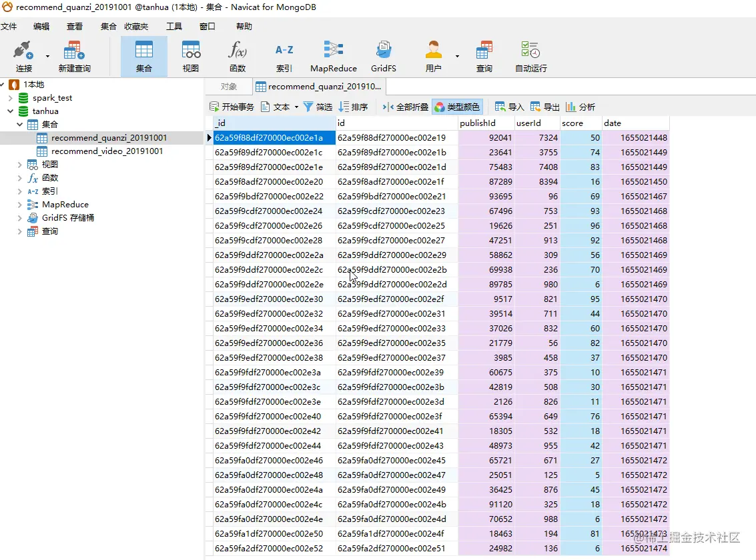
Task: Expand the 查询 tree node
Action: click(20, 231)
